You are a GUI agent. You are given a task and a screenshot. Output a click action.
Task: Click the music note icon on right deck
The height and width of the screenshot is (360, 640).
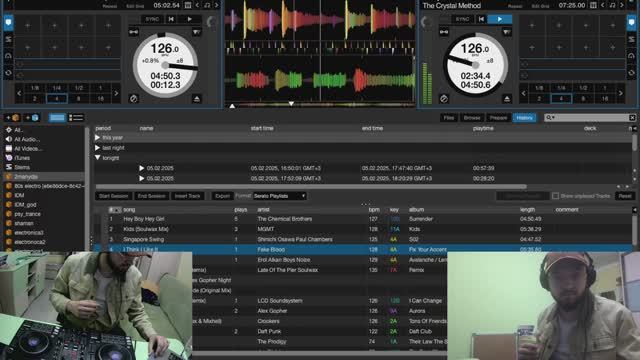[x=612, y=5]
